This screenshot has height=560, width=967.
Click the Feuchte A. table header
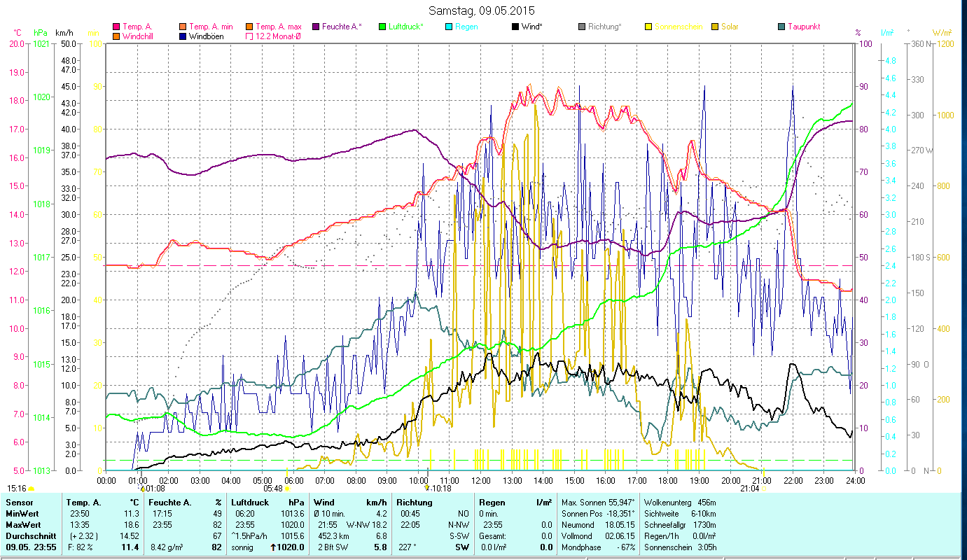(170, 503)
